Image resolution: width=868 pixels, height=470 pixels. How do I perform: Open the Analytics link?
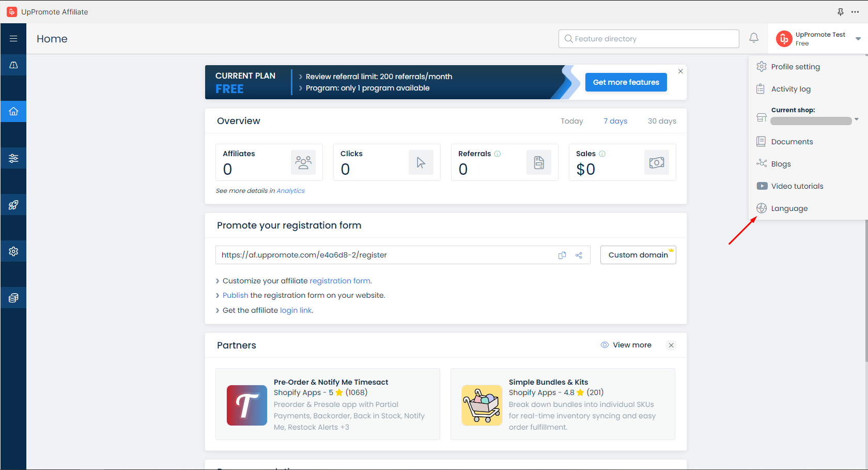(290, 191)
